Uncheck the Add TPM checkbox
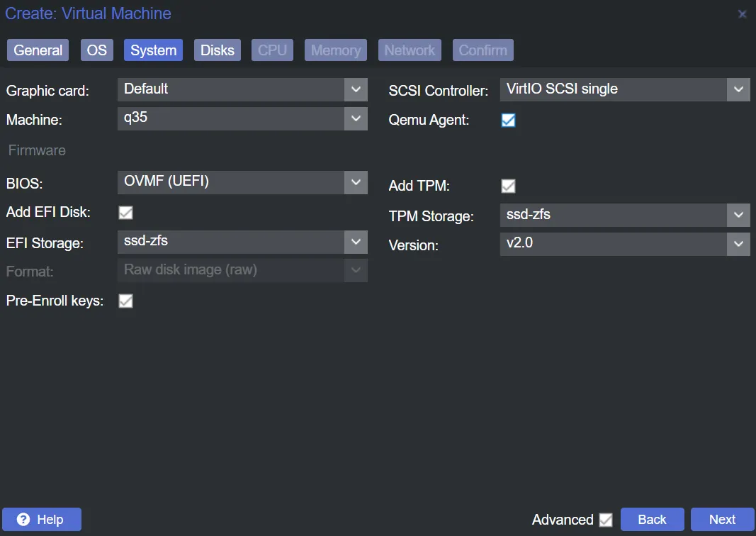The image size is (756, 536). coord(508,186)
